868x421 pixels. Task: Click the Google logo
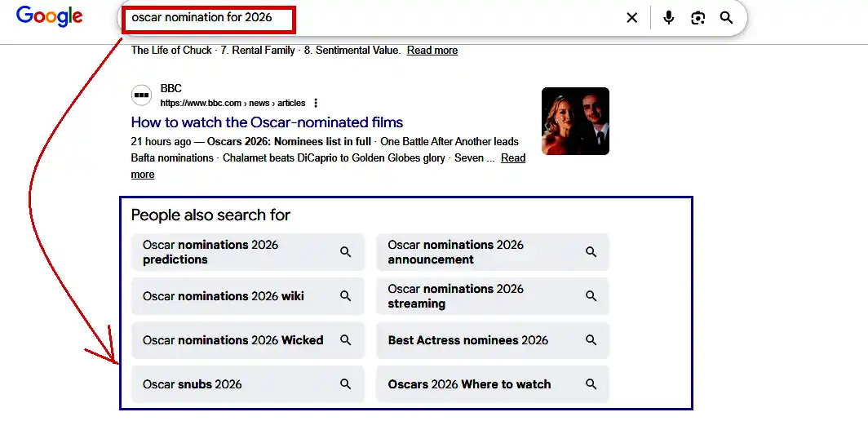click(x=50, y=17)
